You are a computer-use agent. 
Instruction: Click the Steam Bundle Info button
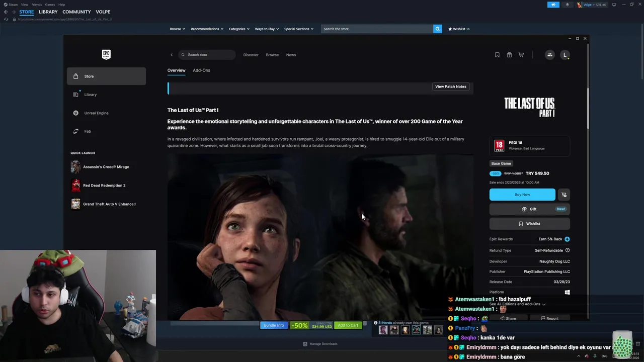pyautogui.click(x=274, y=325)
